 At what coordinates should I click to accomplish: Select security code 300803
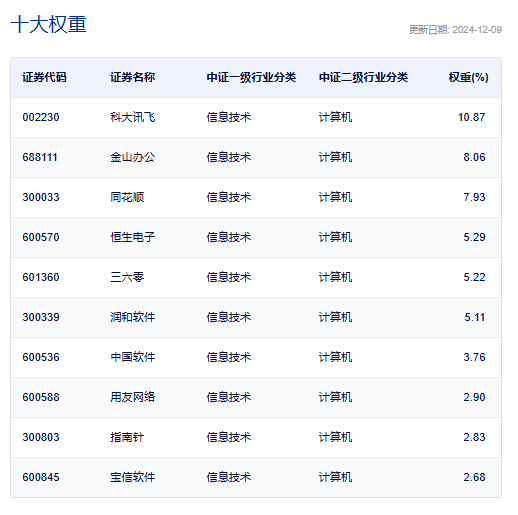coord(41,437)
